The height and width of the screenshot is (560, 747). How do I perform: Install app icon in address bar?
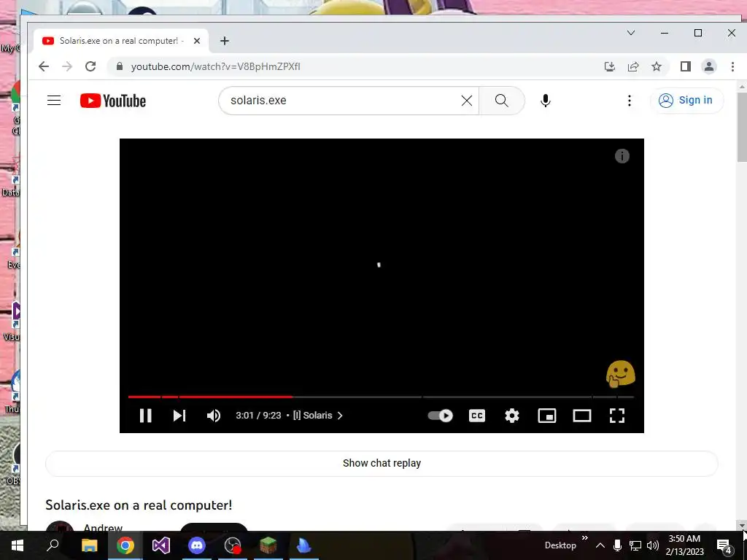tap(609, 66)
